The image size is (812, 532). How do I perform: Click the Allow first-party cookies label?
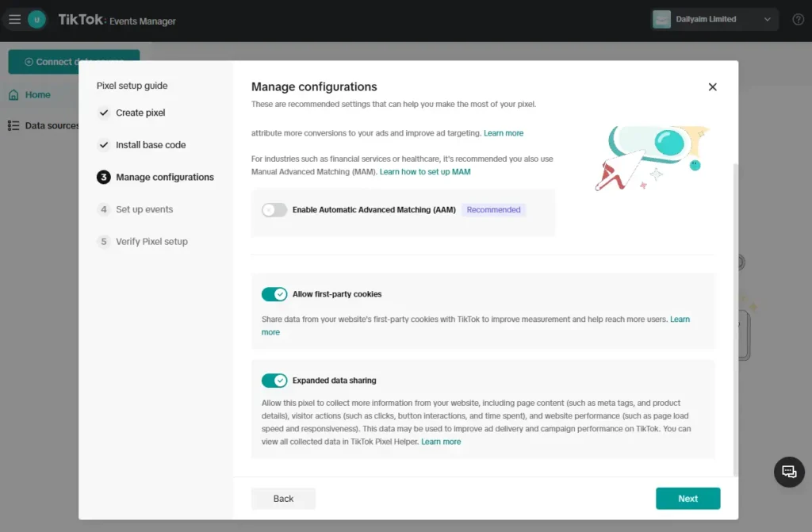337,294
